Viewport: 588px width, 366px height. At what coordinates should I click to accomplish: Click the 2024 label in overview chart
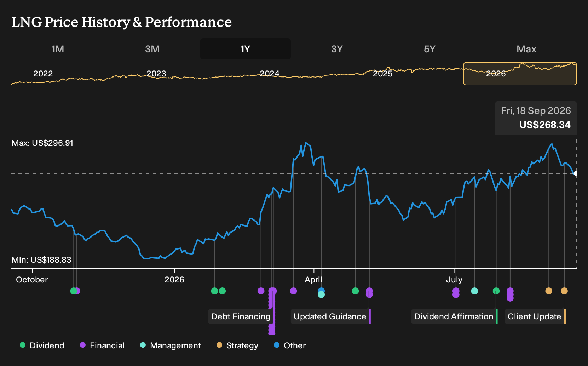pyautogui.click(x=270, y=74)
